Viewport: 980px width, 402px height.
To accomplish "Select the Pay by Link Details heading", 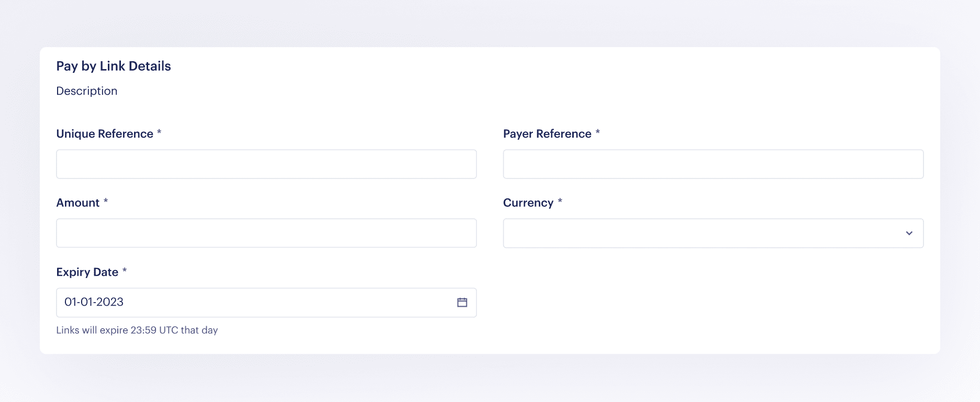I will pos(114,66).
